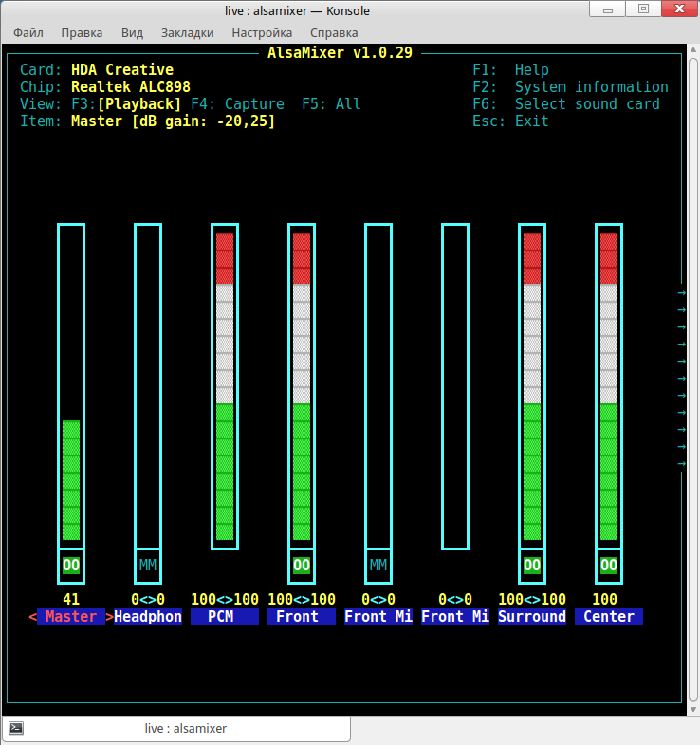Close the Konsole window
The width and height of the screenshot is (700, 745).
[x=679, y=9]
